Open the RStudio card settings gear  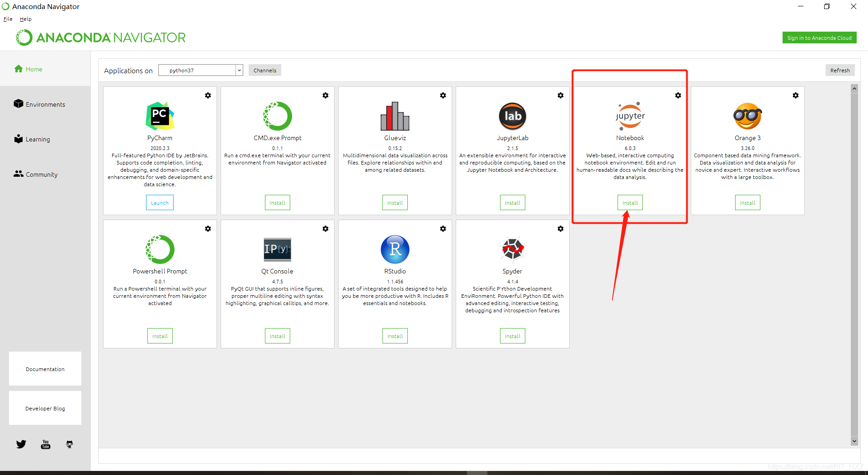coord(443,229)
